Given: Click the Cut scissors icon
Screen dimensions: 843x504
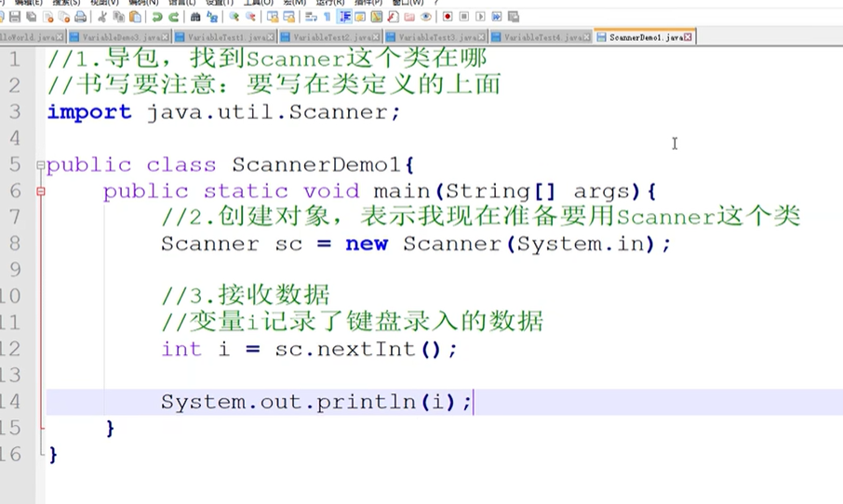Looking at the screenshot, I should (102, 17).
